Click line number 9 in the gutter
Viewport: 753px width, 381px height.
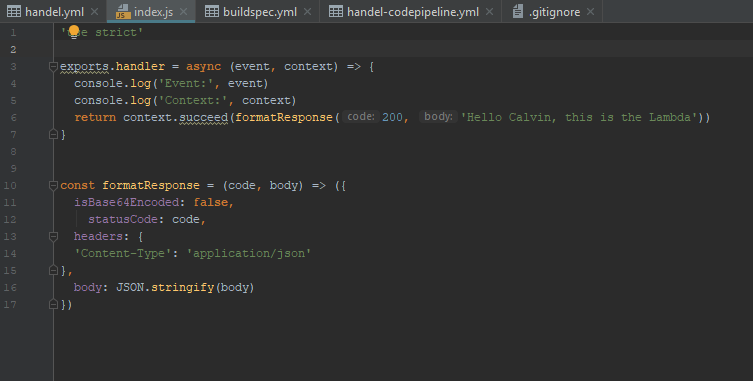(13, 168)
